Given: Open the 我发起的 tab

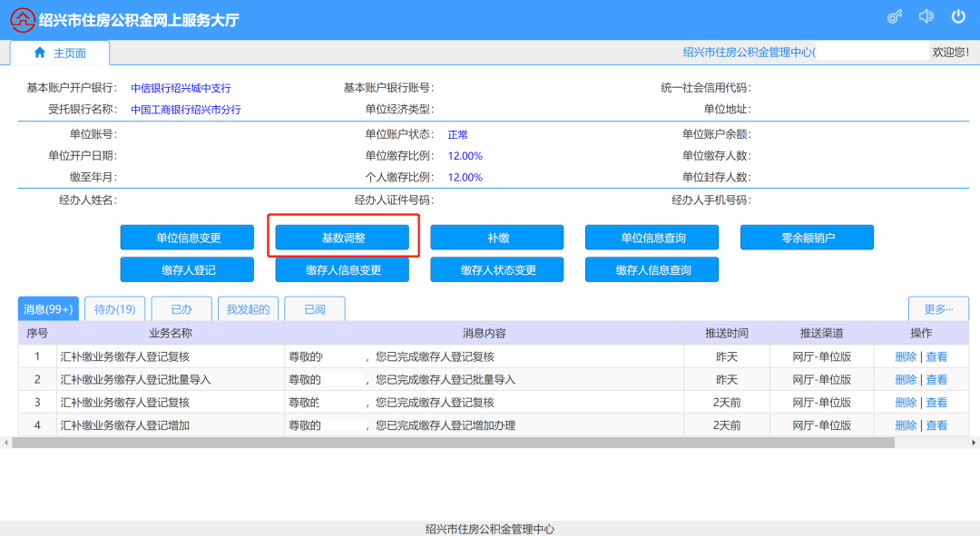Looking at the screenshot, I should [248, 309].
